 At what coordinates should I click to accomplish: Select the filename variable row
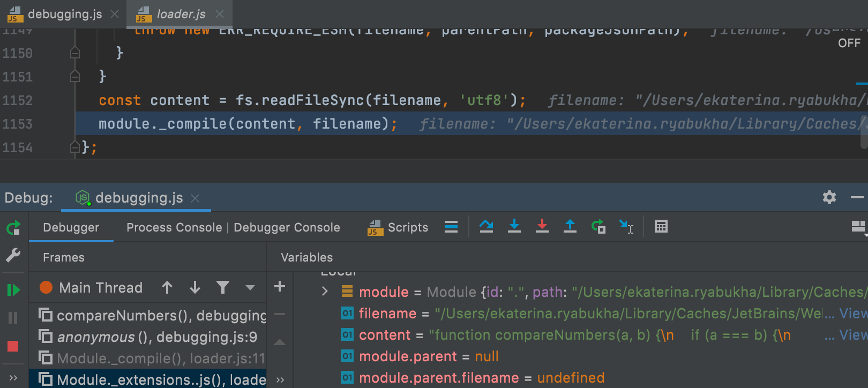[581, 313]
